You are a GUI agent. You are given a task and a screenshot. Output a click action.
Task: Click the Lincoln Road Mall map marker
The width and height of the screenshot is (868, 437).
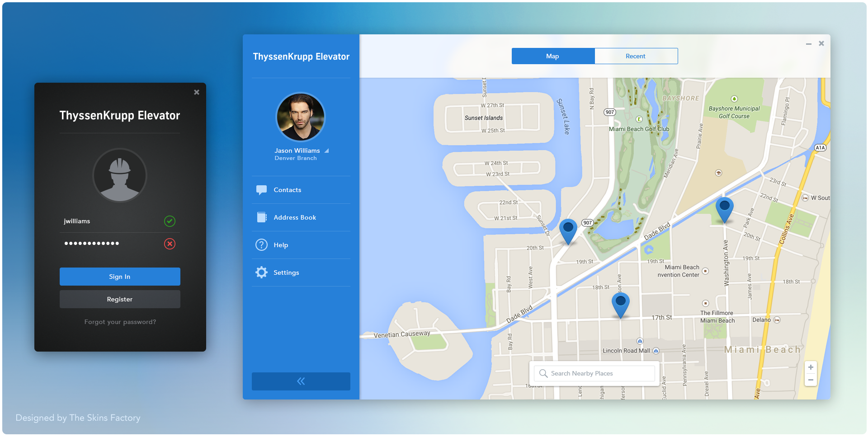click(x=656, y=351)
